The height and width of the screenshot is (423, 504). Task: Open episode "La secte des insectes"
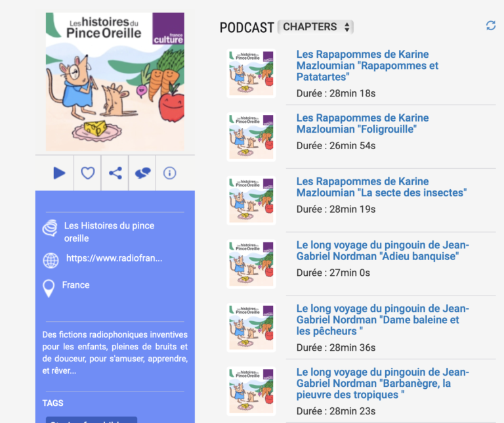pos(381,187)
